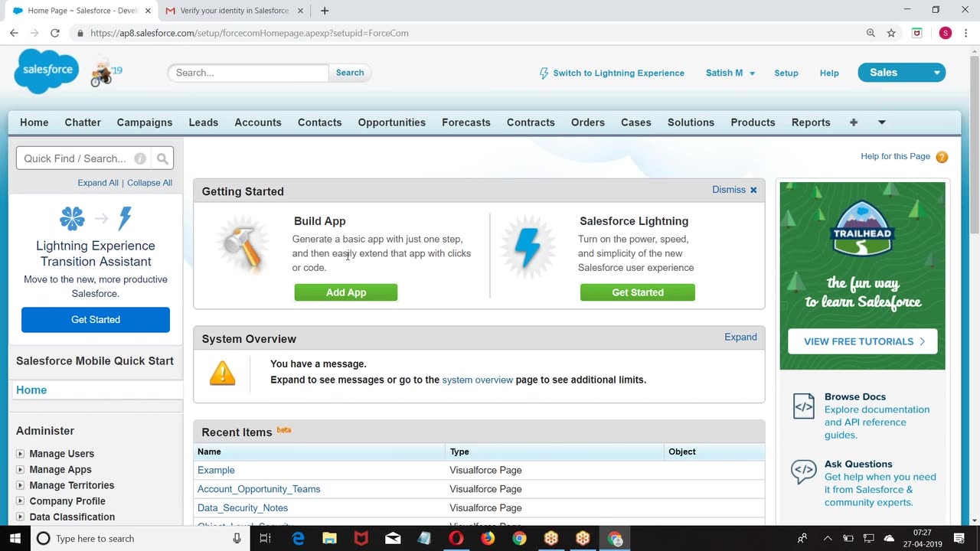980x551 pixels.
Task: Open Opera browser from the taskbar
Action: (456, 538)
